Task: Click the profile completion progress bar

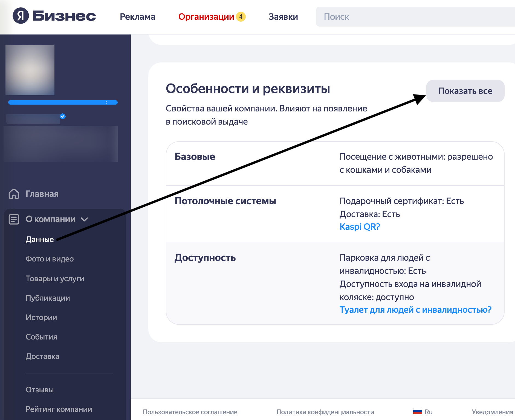Action: (x=63, y=102)
